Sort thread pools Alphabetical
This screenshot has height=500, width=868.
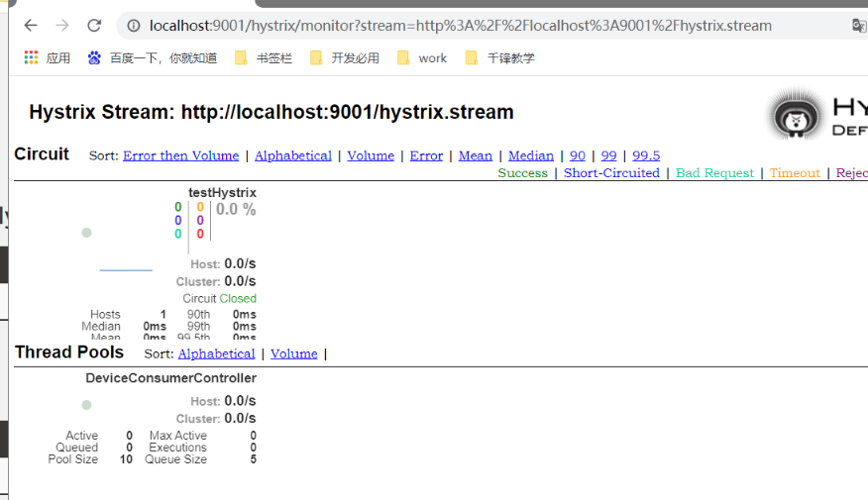[x=216, y=354]
